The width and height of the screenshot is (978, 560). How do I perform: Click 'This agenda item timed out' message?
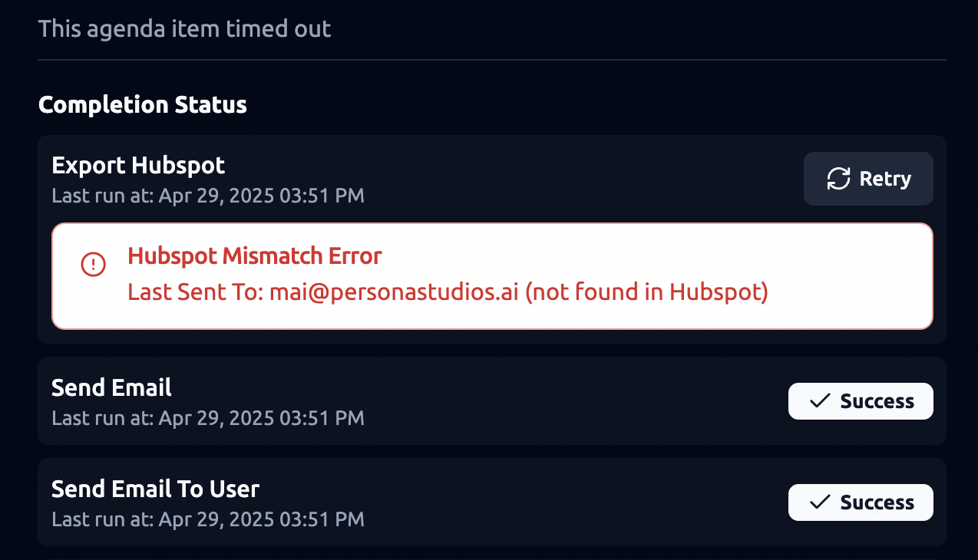click(185, 29)
